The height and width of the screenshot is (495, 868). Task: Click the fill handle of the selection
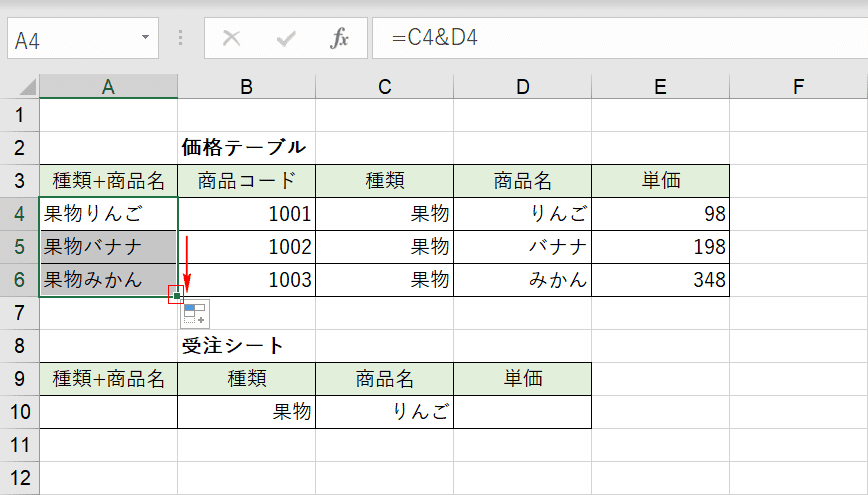point(176,296)
